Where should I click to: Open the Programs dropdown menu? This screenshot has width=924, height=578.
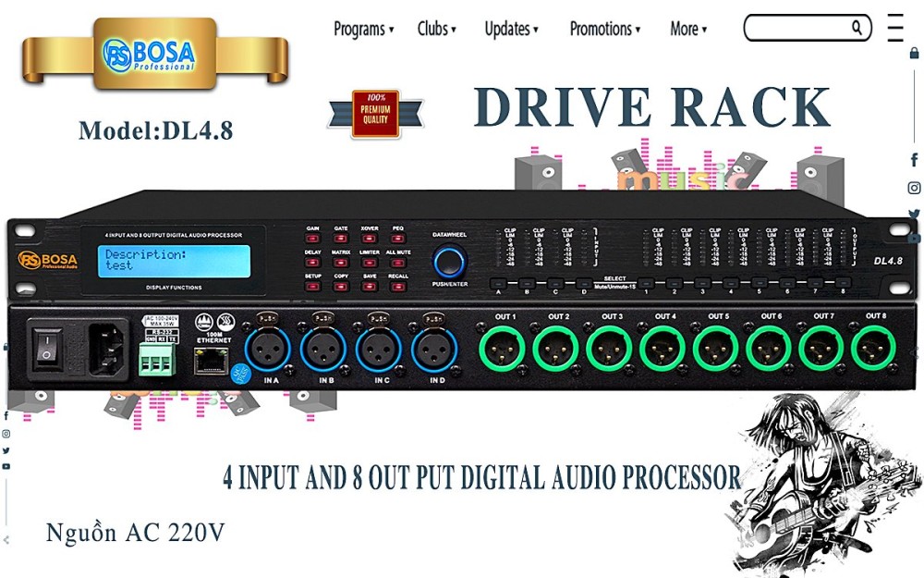363,29
